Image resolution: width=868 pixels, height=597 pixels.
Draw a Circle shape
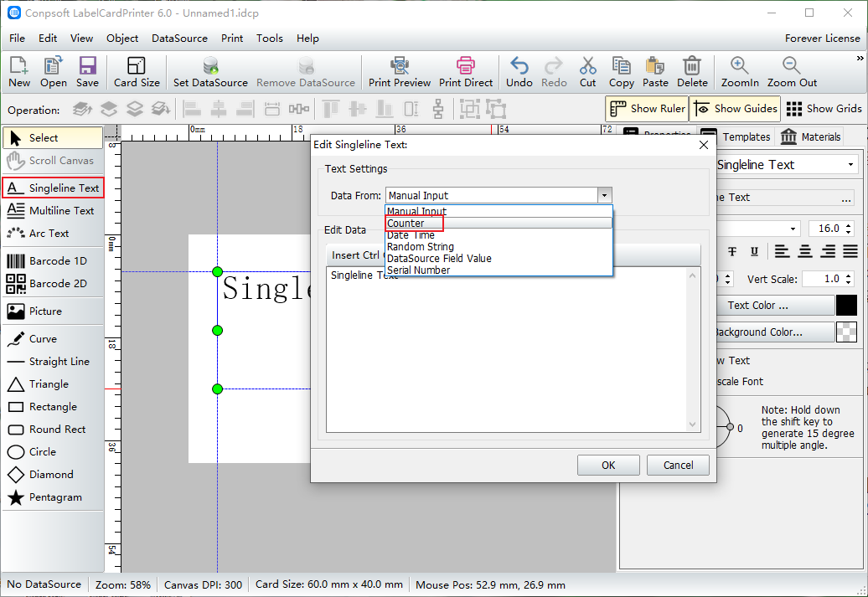click(x=53, y=452)
